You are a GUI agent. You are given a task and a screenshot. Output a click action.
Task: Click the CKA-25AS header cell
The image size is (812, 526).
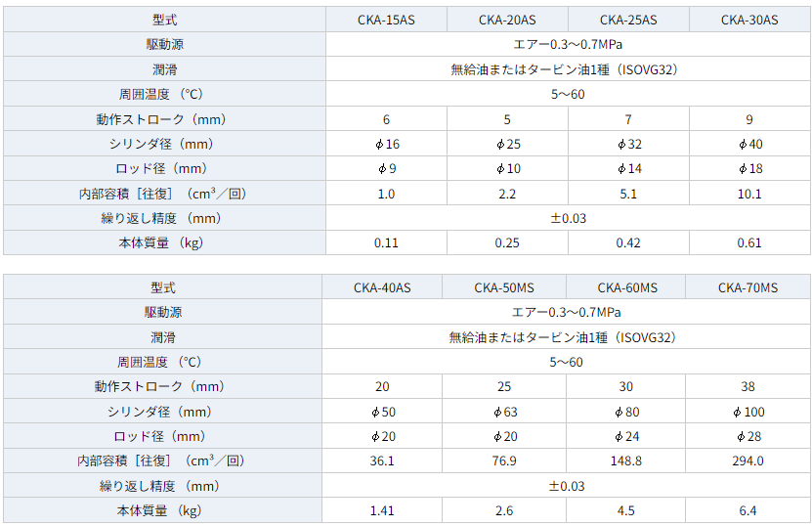point(628,20)
